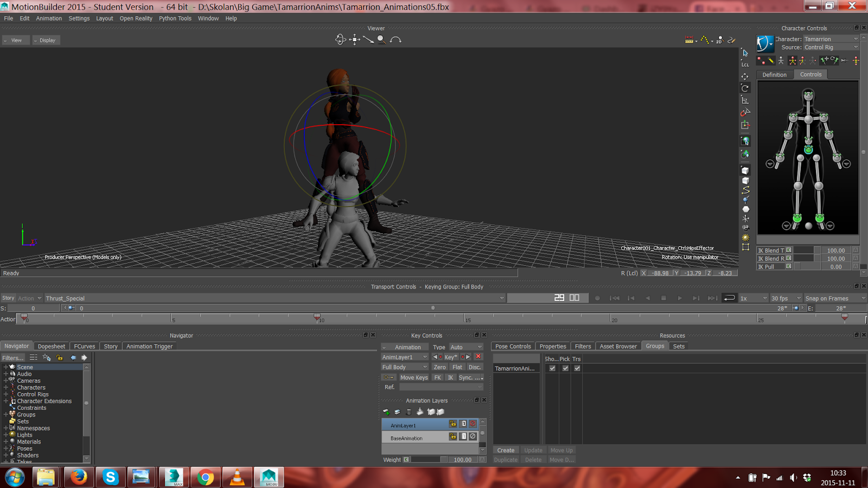The height and width of the screenshot is (488, 868).
Task: Click the magnet snap tool icon
Action: (x=745, y=112)
